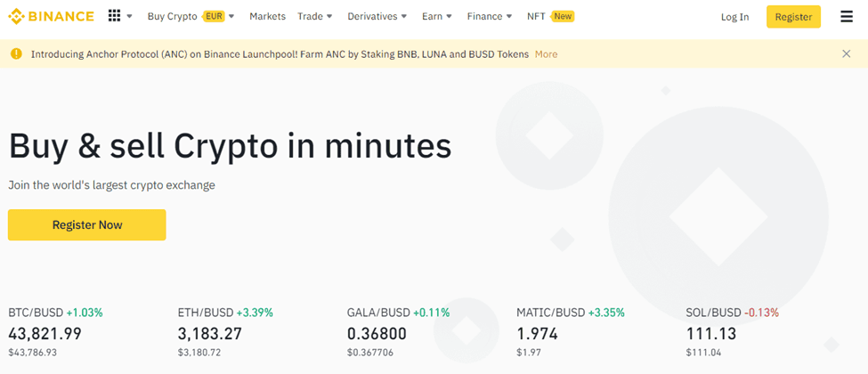Open the SOL/BUSD pair
The width and height of the screenshot is (868, 374).
click(714, 313)
